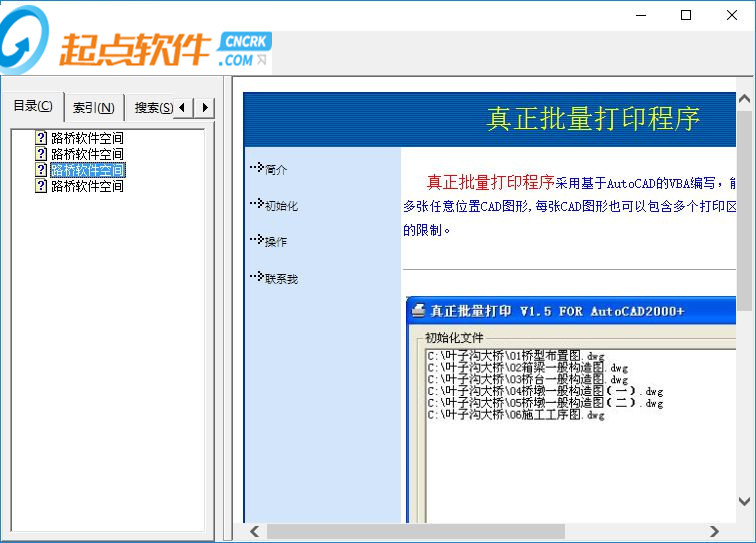Click the left tab-scroll arrow
The width and height of the screenshot is (756, 543).
tap(182, 108)
